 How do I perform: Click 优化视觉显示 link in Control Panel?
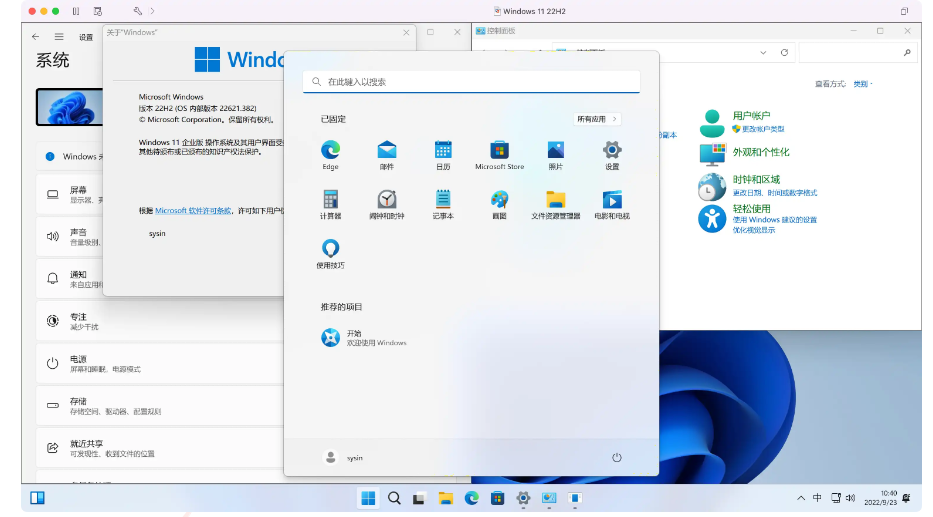point(753,230)
